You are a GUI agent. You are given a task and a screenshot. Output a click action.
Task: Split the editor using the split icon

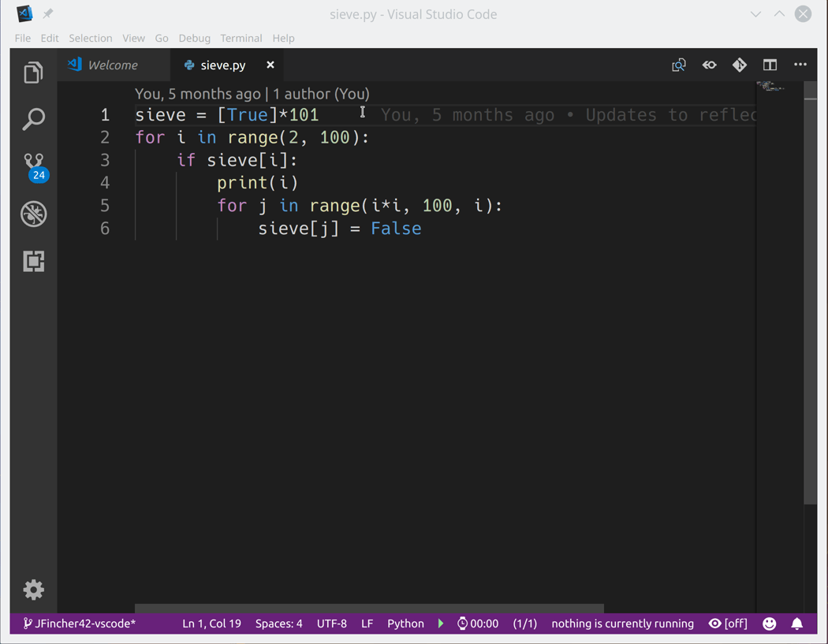point(770,65)
